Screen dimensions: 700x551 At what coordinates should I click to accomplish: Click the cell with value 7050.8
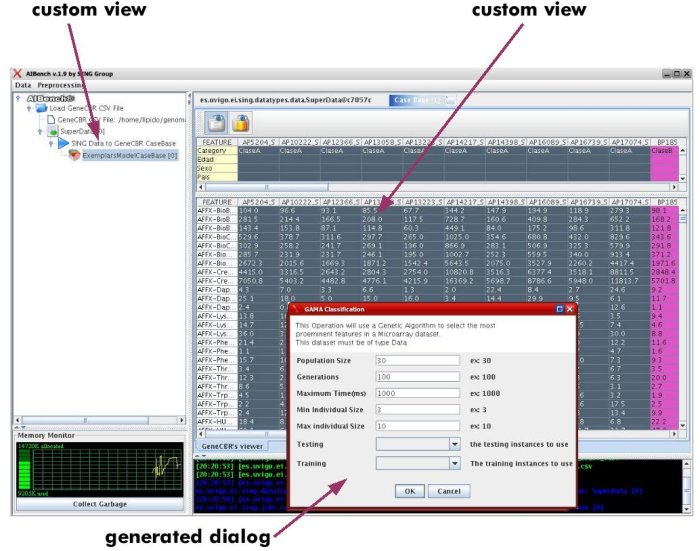click(258, 281)
